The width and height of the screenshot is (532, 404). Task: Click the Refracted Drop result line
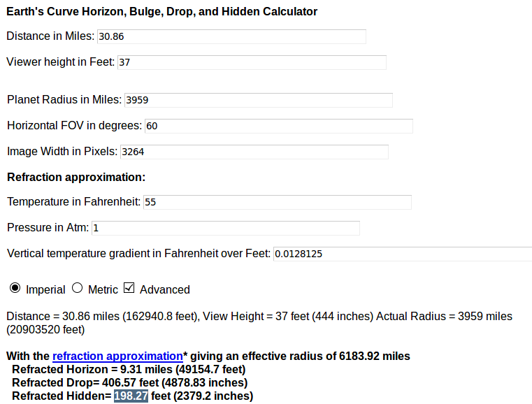(129, 383)
